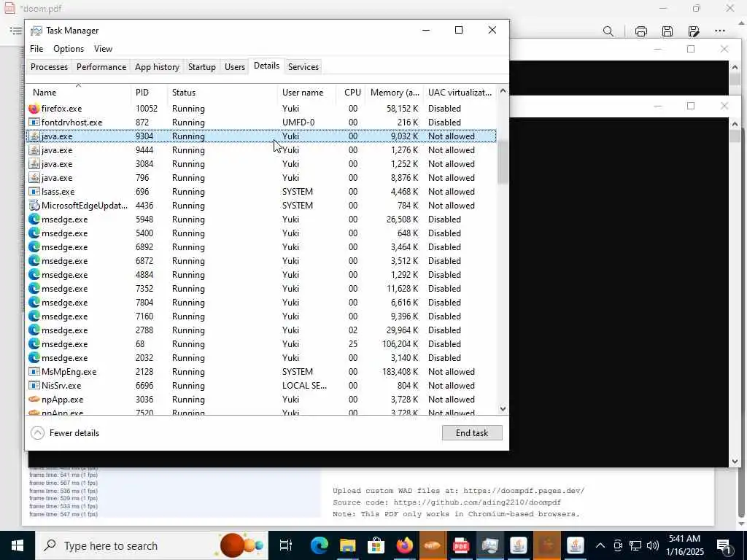Switch to the Startup tab
The height and width of the screenshot is (560, 747).
pos(201,67)
